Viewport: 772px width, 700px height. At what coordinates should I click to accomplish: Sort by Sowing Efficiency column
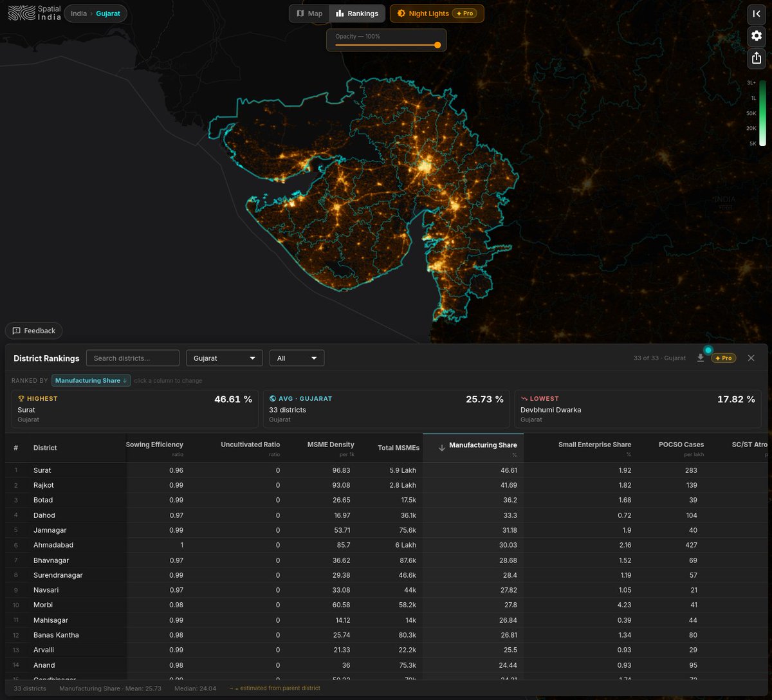[x=154, y=448]
